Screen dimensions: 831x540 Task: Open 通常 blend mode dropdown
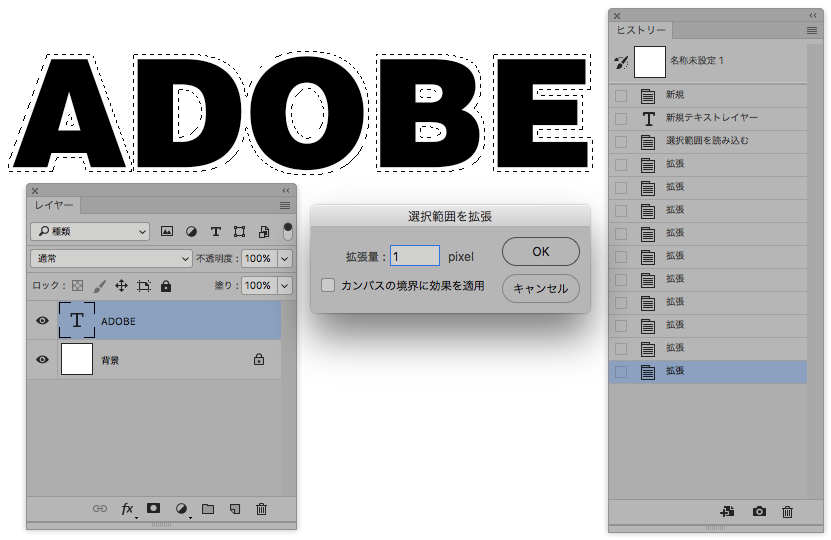pyautogui.click(x=111, y=259)
